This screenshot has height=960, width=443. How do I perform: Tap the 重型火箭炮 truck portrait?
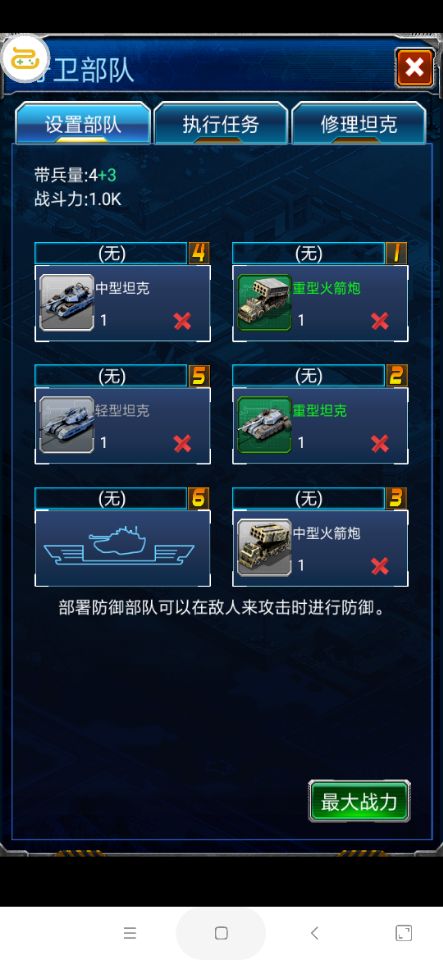[264, 302]
